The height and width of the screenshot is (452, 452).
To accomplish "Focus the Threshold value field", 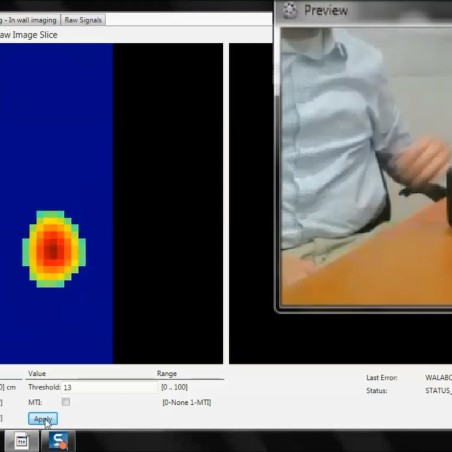I will coord(109,387).
